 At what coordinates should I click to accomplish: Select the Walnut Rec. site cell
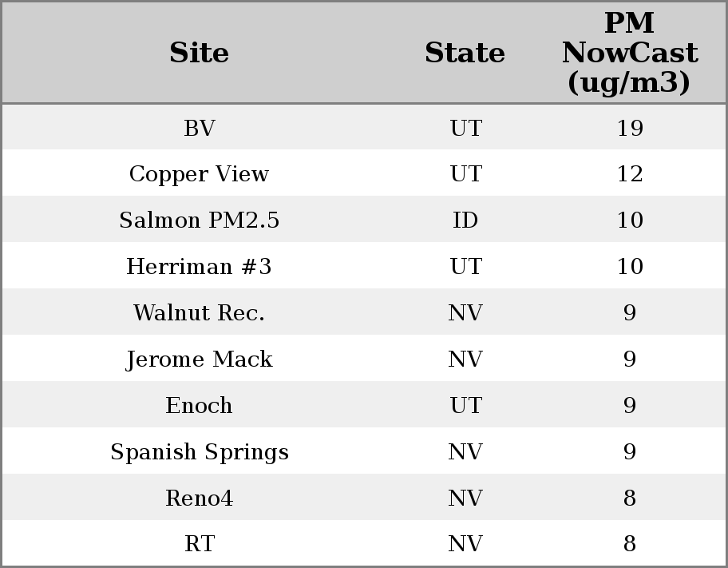click(200, 313)
